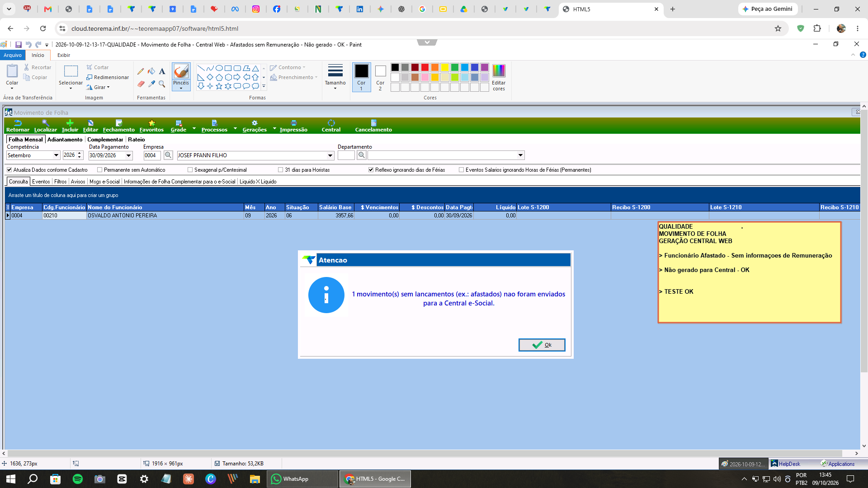Image resolution: width=868 pixels, height=488 pixels.
Task: Click Incluir green plus icon
Action: [x=70, y=126]
